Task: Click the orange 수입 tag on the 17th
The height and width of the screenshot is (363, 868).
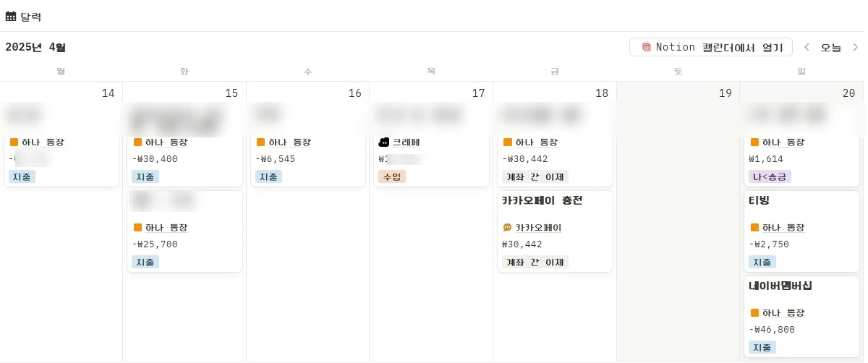Action: [x=391, y=176]
